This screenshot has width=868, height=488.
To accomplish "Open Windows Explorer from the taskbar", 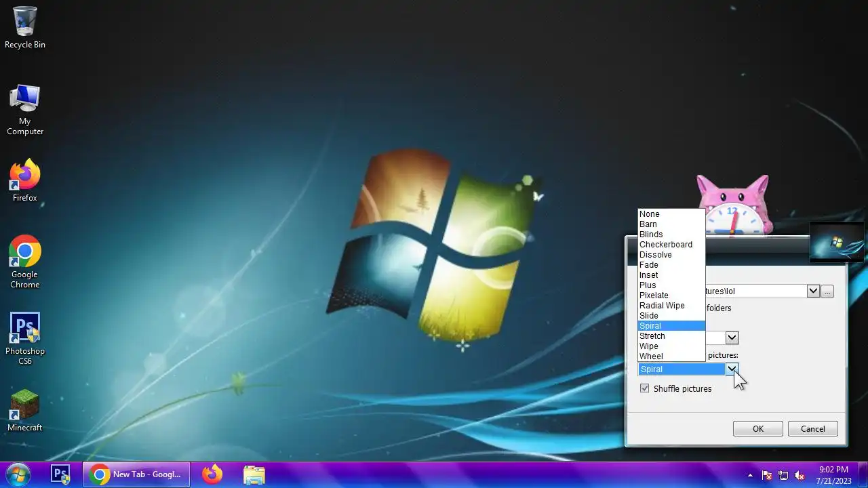I will coord(254,474).
